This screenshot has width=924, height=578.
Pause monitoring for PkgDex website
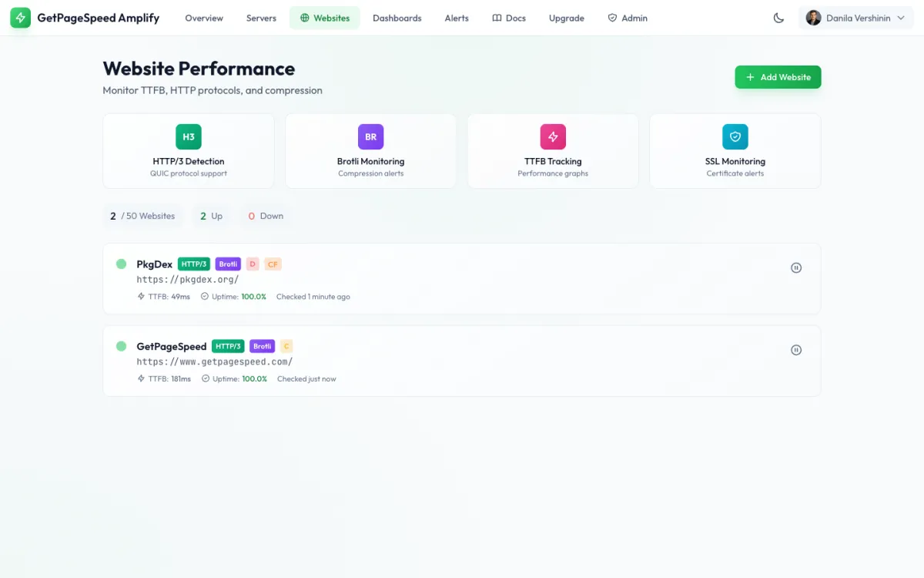796,267
